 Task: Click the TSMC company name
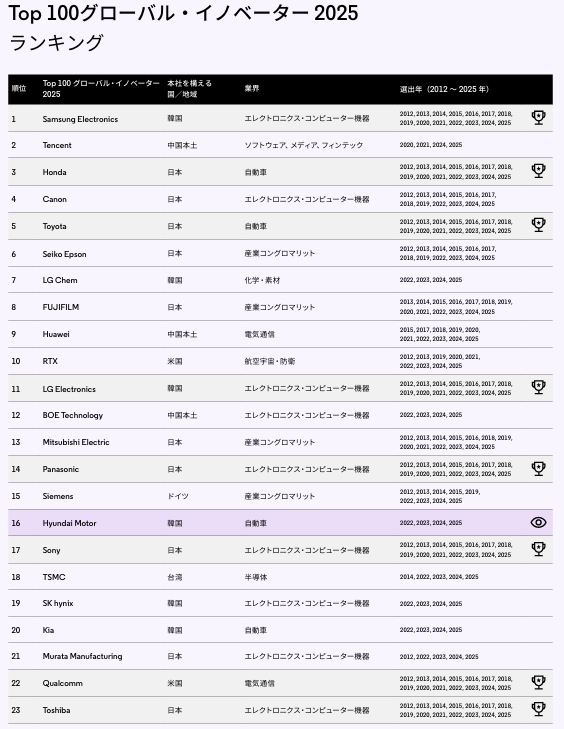(x=54, y=577)
